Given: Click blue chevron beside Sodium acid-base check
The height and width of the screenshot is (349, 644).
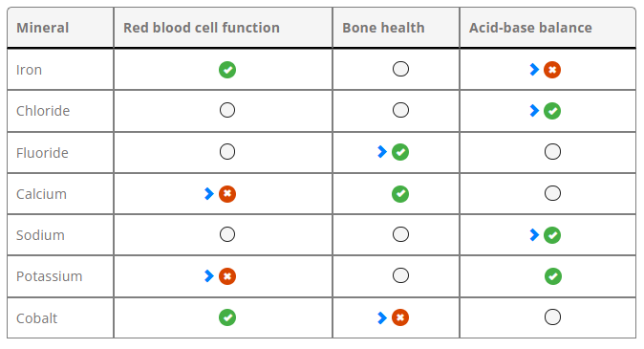Looking at the screenshot, I should tap(534, 234).
